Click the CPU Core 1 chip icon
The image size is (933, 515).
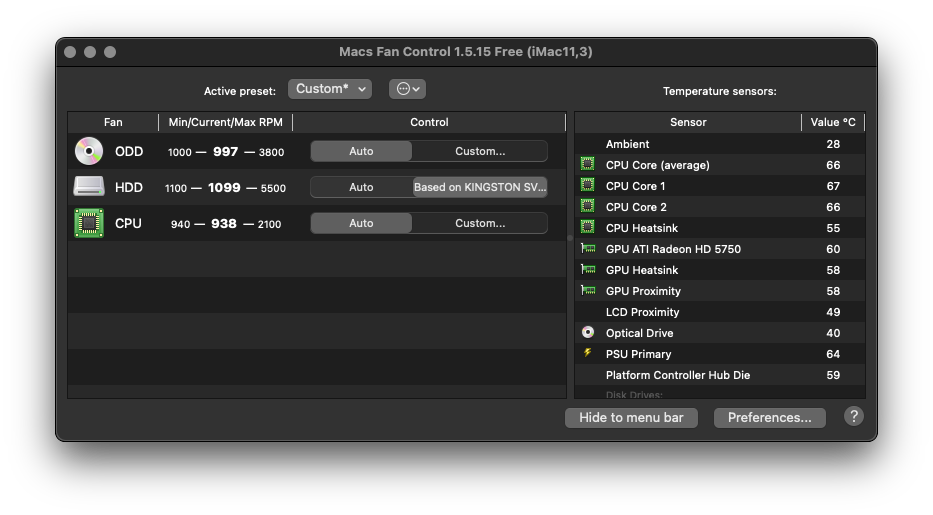coord(587,185)
